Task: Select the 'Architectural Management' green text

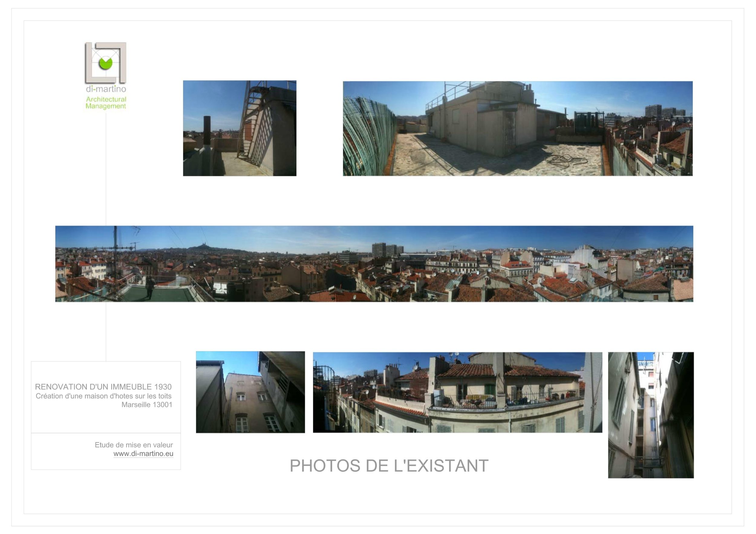Action: point(106,103)
